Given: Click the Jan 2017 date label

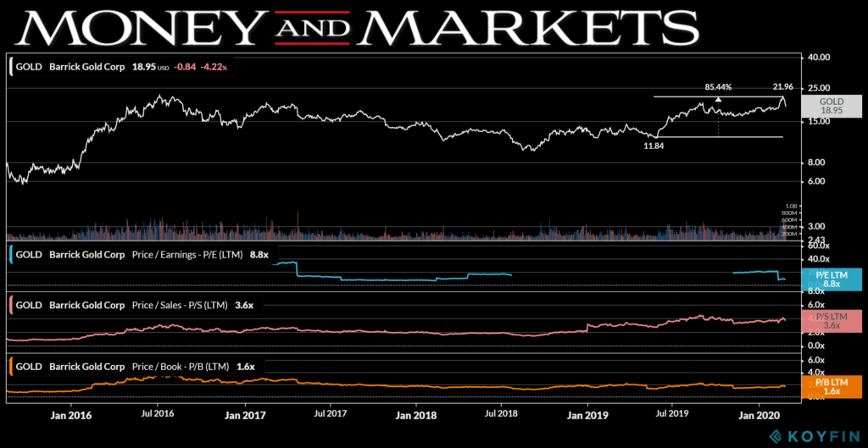Looking at the screenshot, I should click(247, 414).
